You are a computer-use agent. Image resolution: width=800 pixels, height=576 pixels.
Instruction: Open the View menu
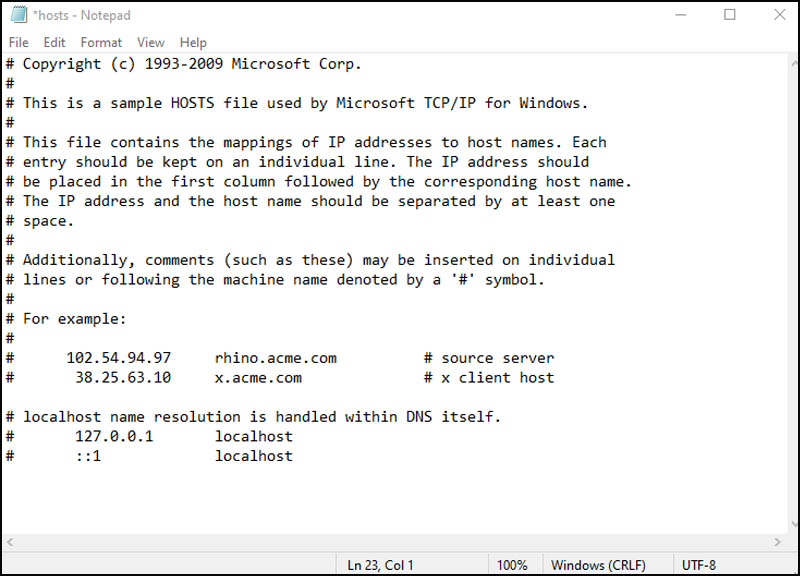pos(150,42)
